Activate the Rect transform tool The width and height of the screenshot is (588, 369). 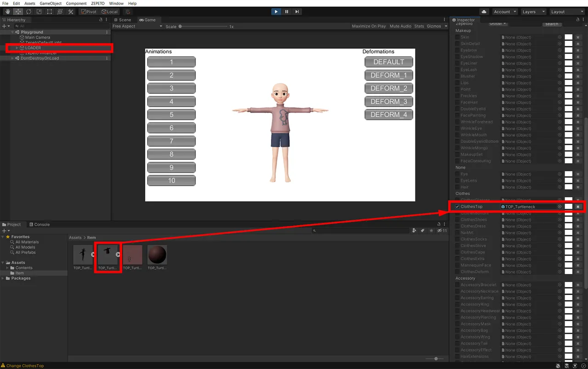[50, 11]
